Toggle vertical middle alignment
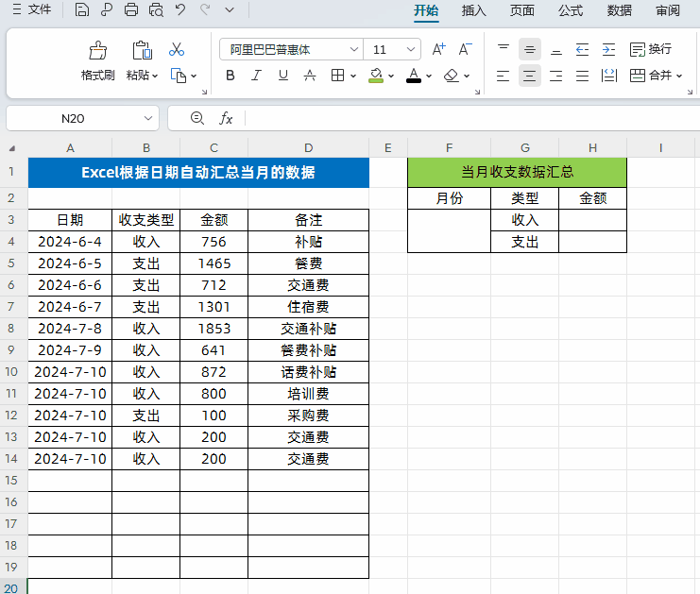Screen dimensions: 700x594 530,49
